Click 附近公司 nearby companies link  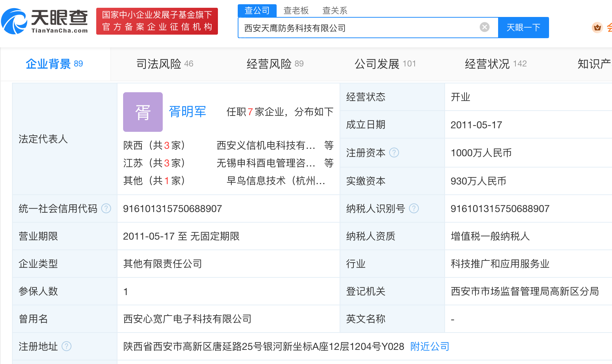tap(430, 346)
